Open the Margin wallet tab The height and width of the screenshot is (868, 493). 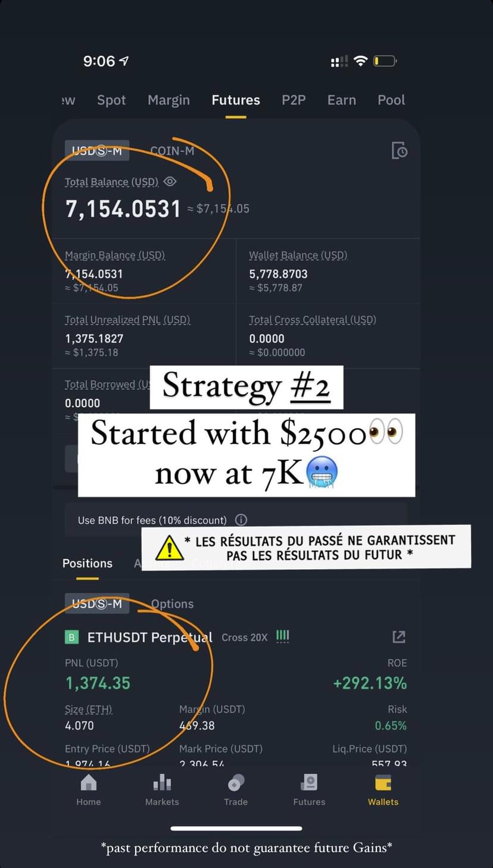pyautogui.click(x=169, y=100)
